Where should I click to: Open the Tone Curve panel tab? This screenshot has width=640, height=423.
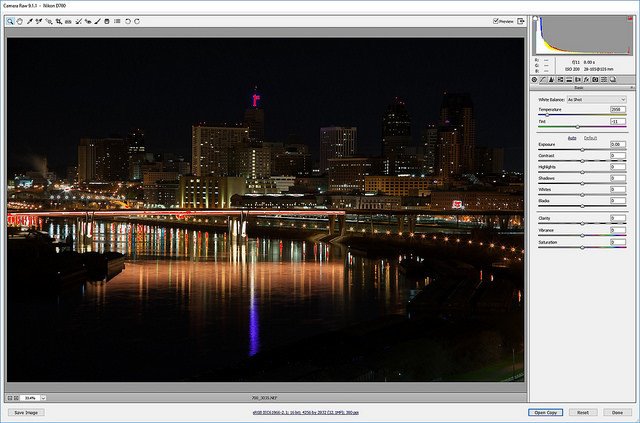pos(543,79)
